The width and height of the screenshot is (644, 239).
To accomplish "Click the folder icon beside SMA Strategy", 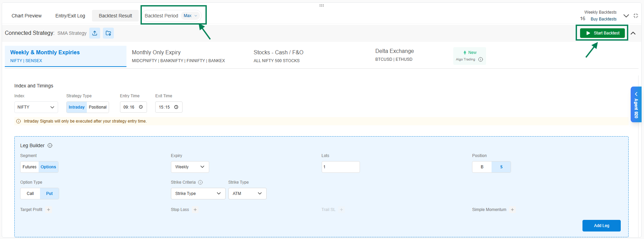I will (x=108, y=33).
